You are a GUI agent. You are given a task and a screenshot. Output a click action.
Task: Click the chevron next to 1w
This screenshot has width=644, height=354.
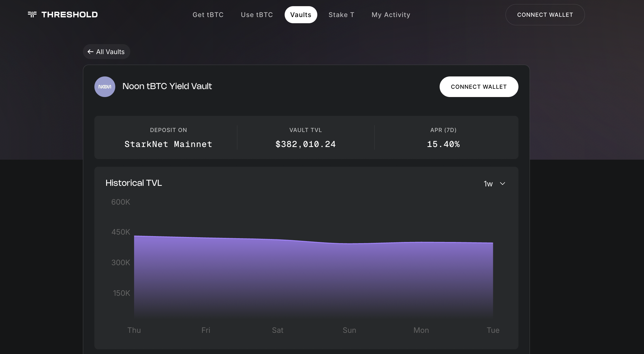(503, 183)
